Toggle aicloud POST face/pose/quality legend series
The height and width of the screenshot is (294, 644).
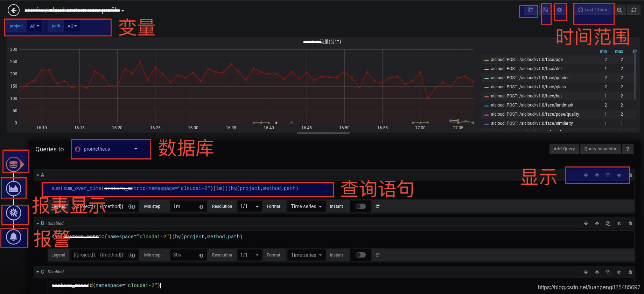(x=535, y=114)
